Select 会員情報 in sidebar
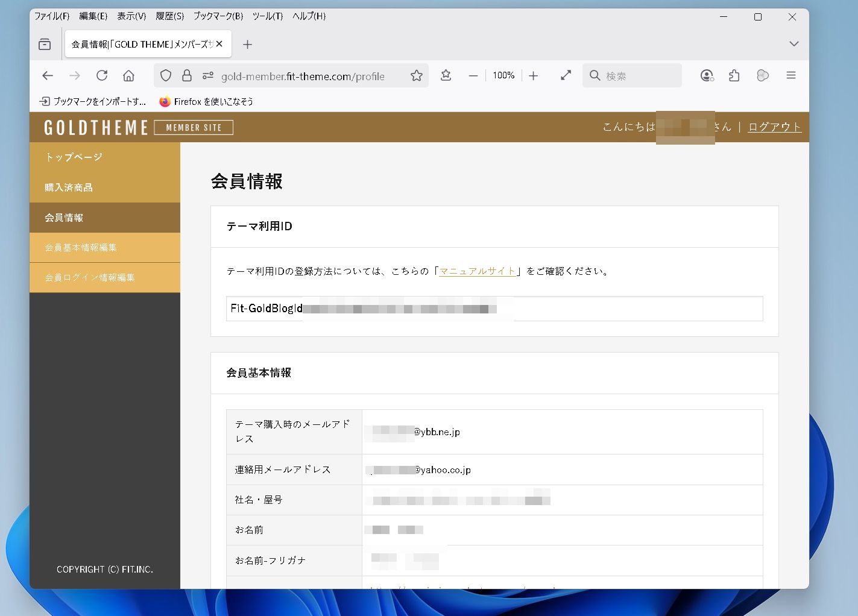858x616 pixels. (105, 218)
